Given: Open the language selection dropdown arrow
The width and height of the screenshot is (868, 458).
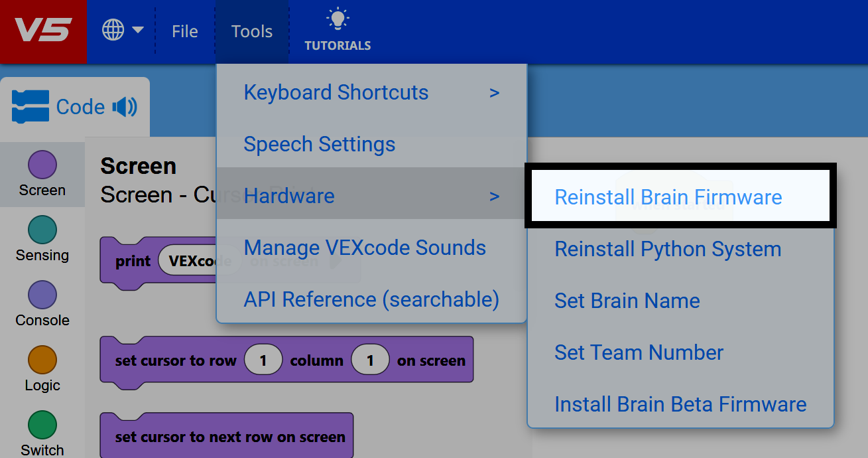Looking at the screenshot, I should pos(138,30).
